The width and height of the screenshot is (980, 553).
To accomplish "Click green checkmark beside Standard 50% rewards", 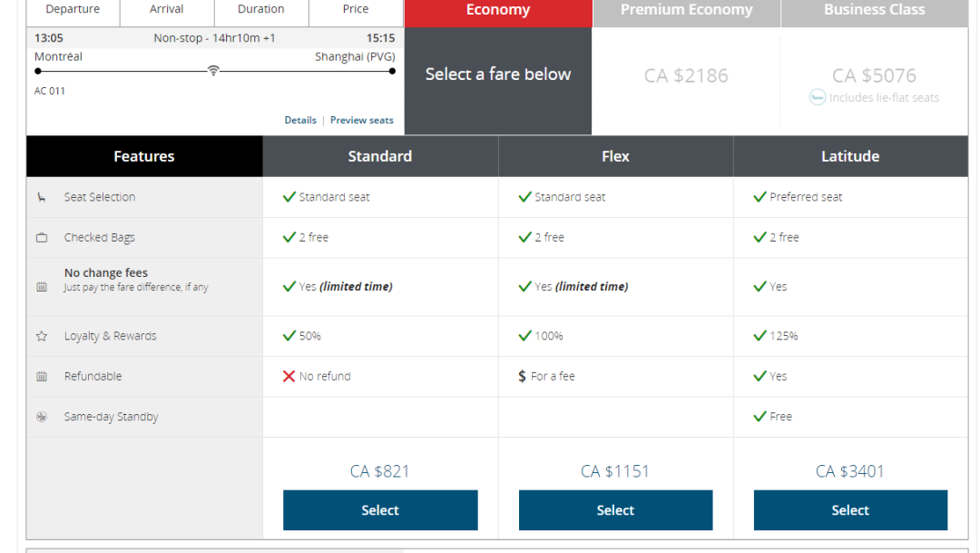I will pyautogui.click(x=289, y=336).
